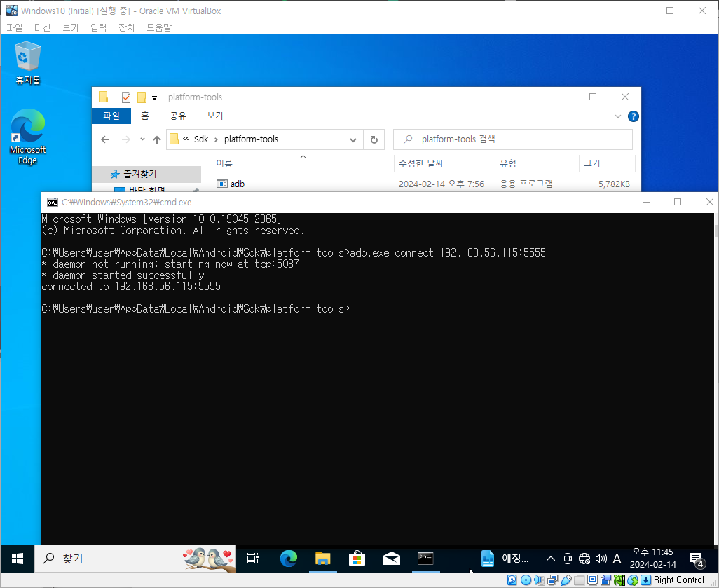
Task: Open the volume speaker tray icon
Action: pos(601,558)
